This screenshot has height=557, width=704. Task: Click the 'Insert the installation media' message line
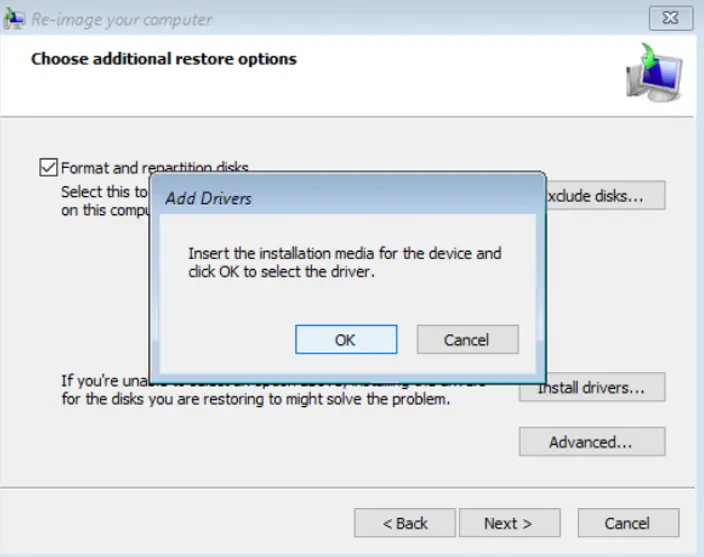coord(344,253)
